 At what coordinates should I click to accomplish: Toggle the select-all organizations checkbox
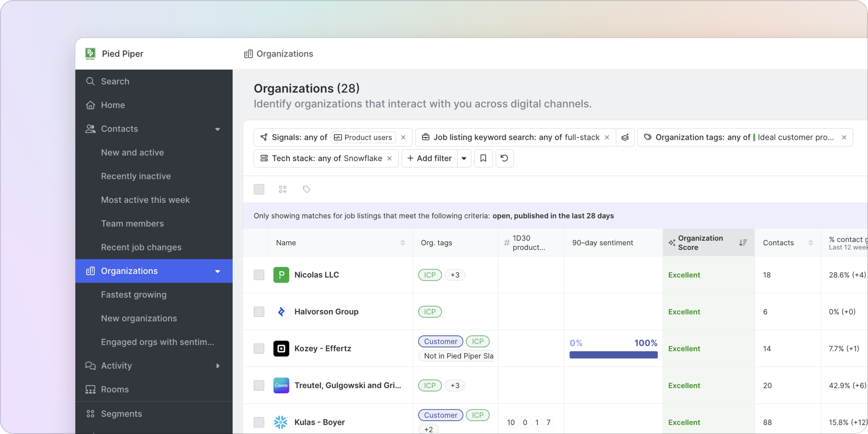(x=259, y=189)
